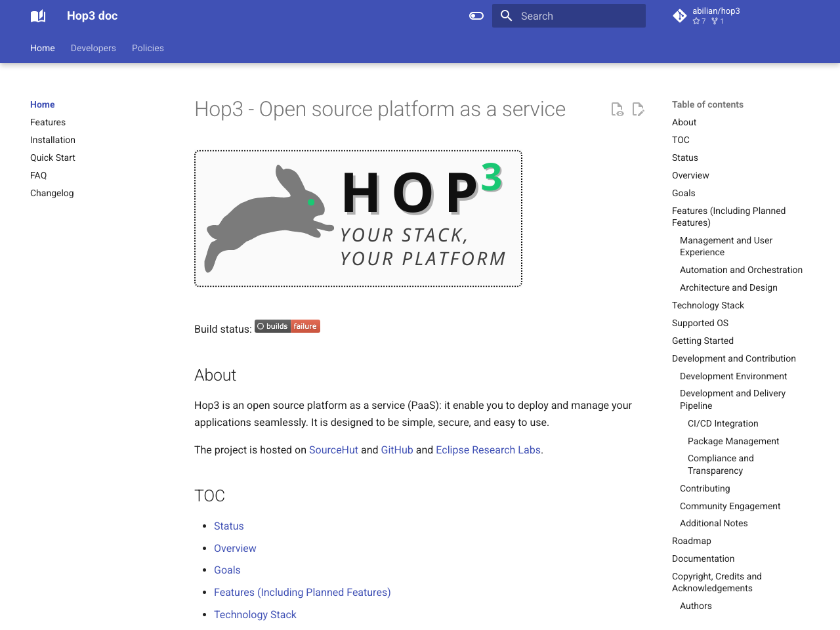Follow the SourceHut link
840x630 pixels.
(333, 450)
